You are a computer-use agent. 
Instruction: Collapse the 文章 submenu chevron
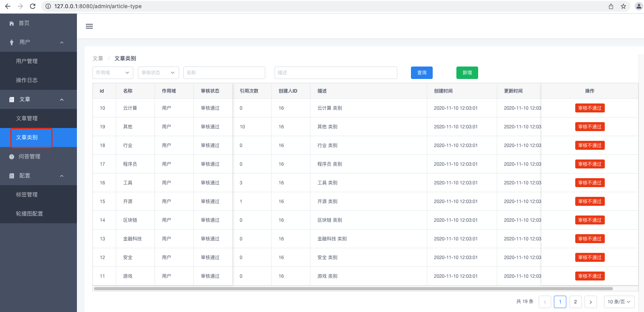pos(62,100)
